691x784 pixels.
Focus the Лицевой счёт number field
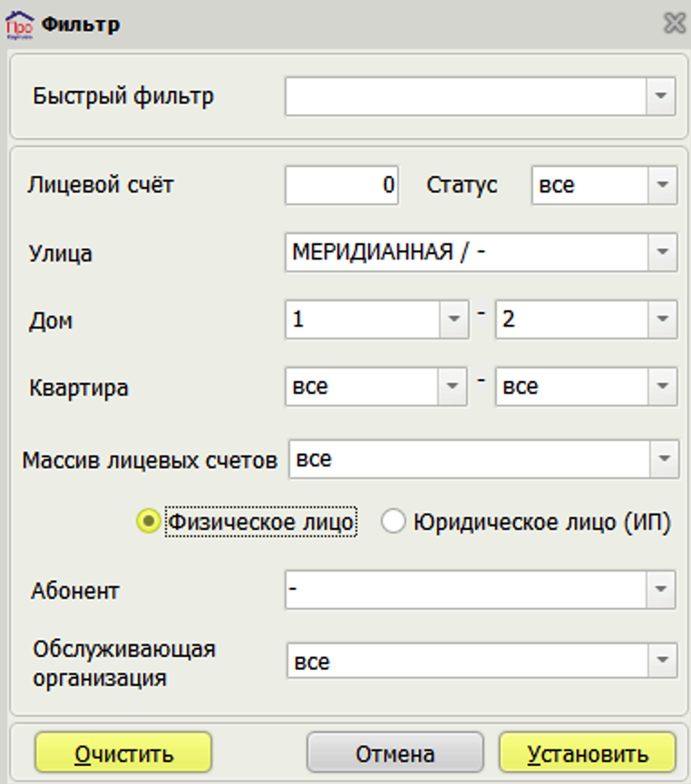[x=342, y=185]
